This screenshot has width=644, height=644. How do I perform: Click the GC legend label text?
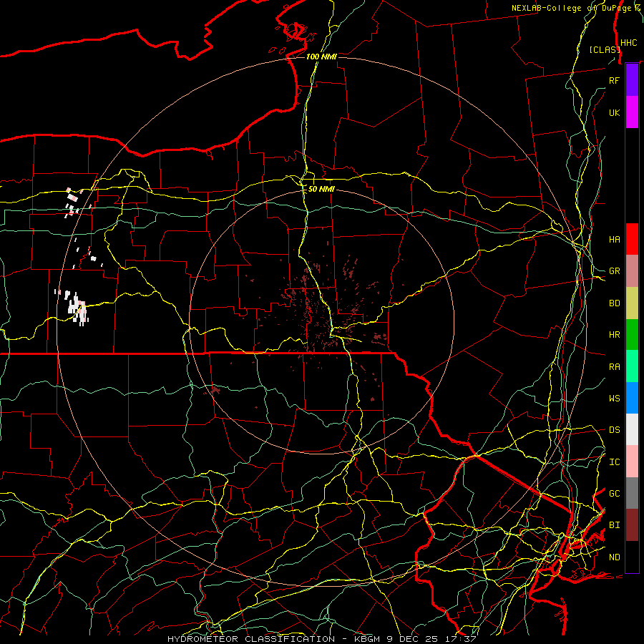614,493
